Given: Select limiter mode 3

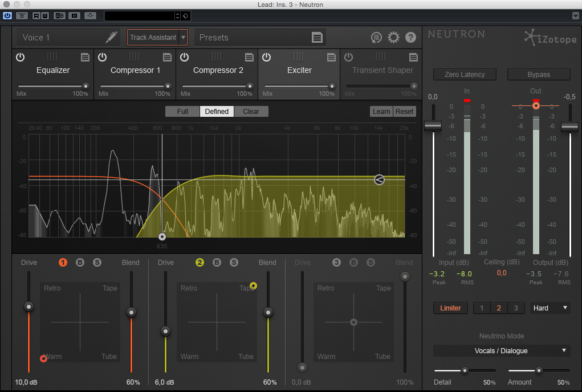Looking at the screenshot, I should 516,308.
